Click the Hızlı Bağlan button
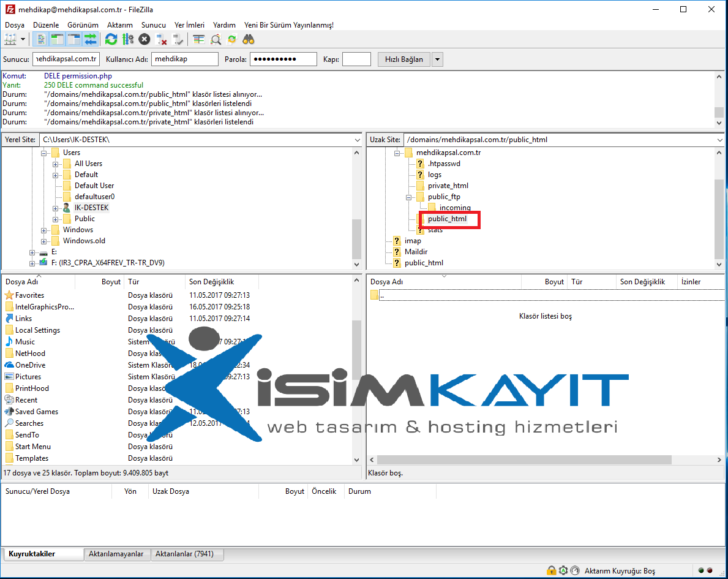Screen dimensions: 728x579 [404, 59]
